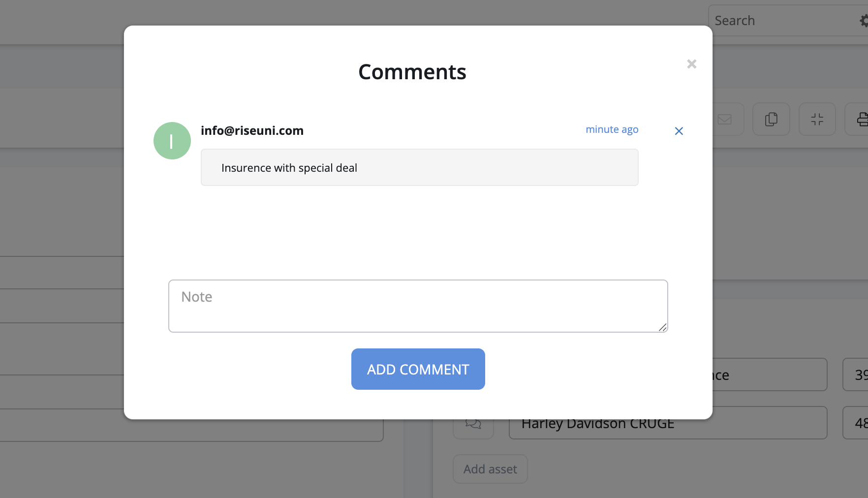Click the green "I" user avatar
868x498 pixels.
[x=172, y=141]
